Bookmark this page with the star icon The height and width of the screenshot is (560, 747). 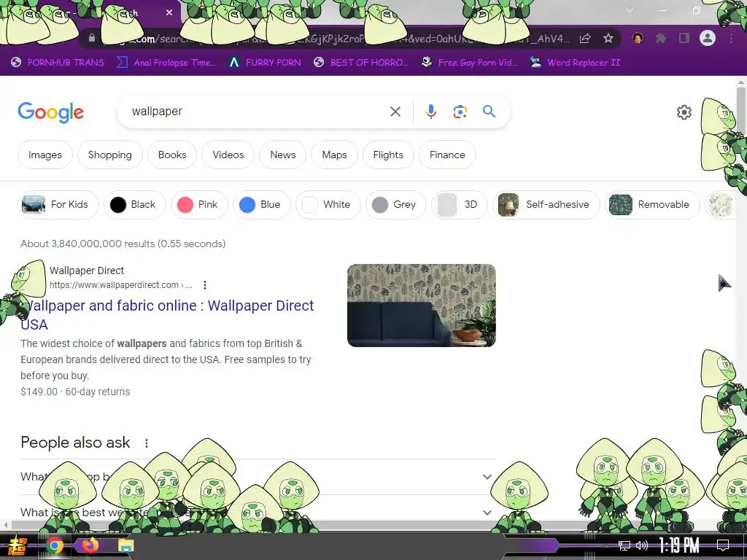point(608,38)
